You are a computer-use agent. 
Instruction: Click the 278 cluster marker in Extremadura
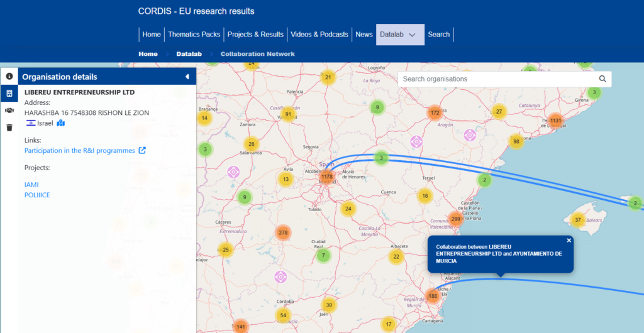point(283,233)
